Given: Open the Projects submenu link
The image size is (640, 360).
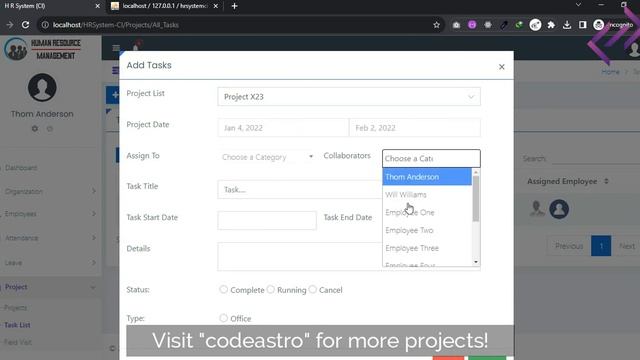Looking at the screenshot, I should point(16,308).
